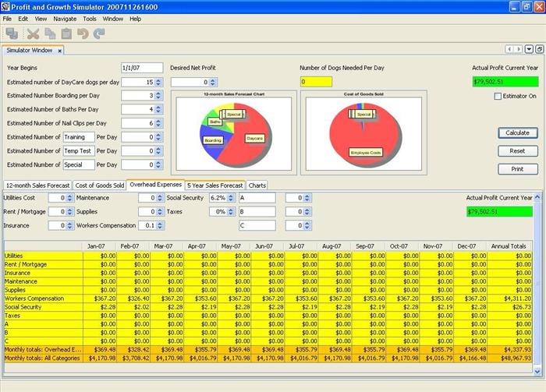546x392 pixels.
Task: Enable the Estimator On checkbox
Action: pos(498,97)
